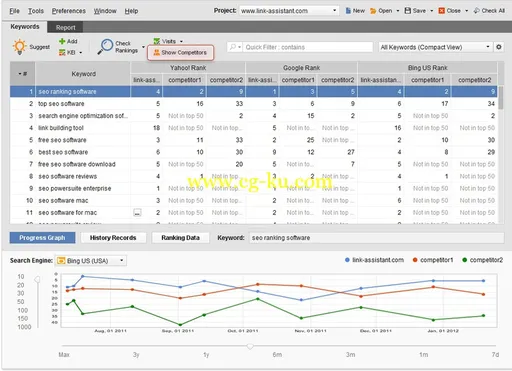This screenshot has width=512, height=371.
Task: Open History Records view
Action: pos(113,238)
